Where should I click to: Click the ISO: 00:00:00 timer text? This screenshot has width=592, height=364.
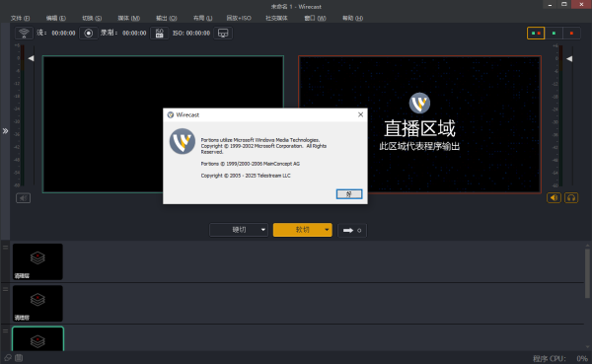[191, 34]
